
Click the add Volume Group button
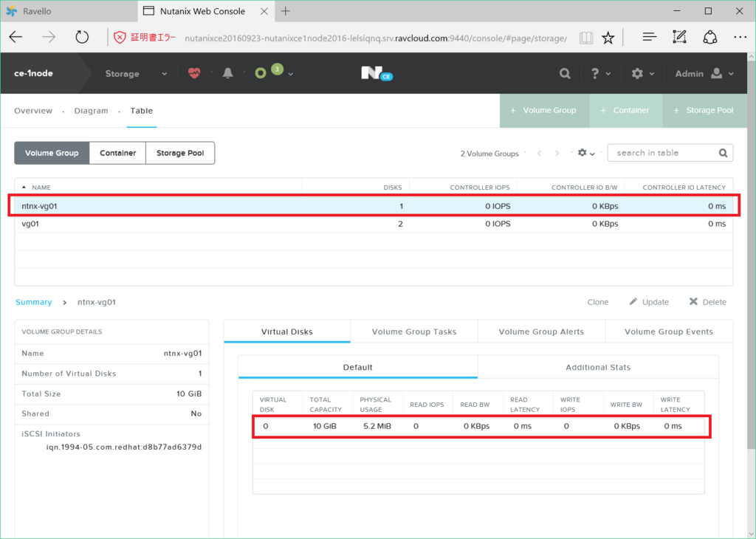point(544,111)
